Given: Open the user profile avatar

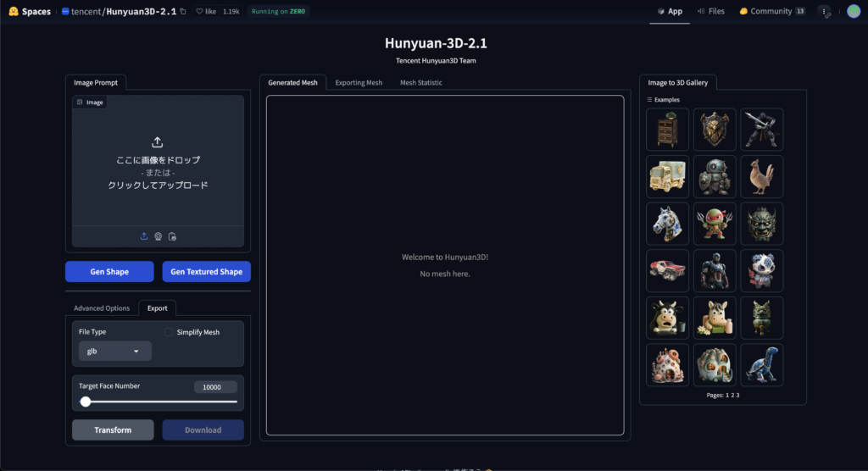Looking at the screenshot, I should click(854, 11).
